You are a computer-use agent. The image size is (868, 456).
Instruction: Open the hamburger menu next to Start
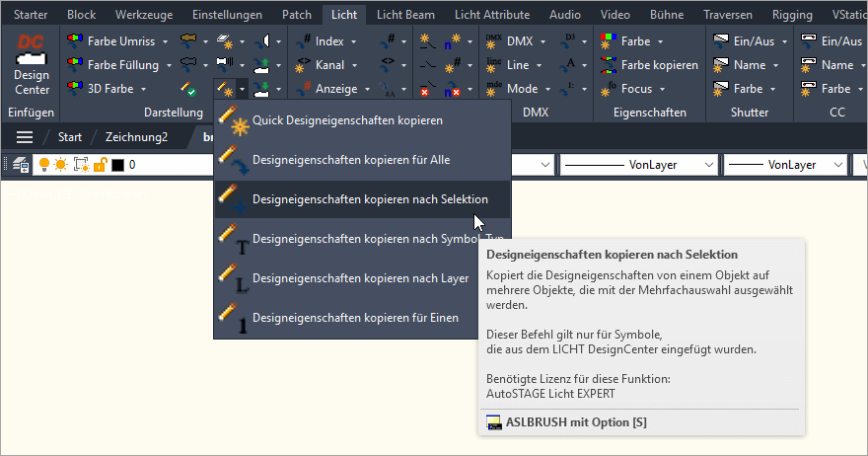pyautogui.click(x=25, y=137)
